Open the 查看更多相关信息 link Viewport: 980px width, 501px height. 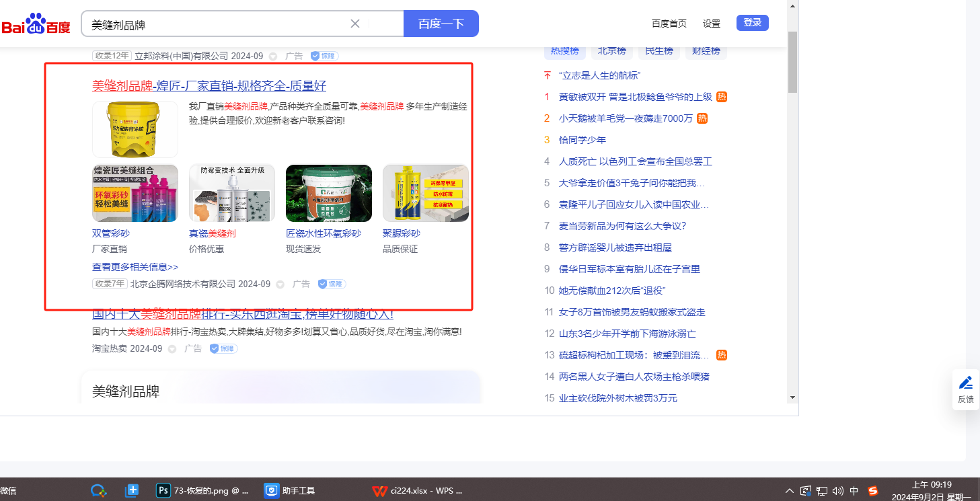[x=135, y=267]
